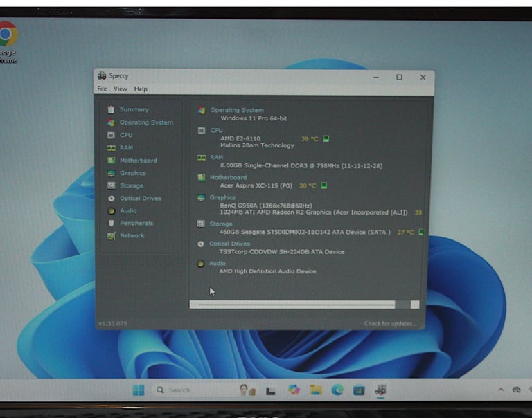Click the CPU icon in summary pane
Image resolution: width=532 pixels, height=418 pixels.
[202, 131]
